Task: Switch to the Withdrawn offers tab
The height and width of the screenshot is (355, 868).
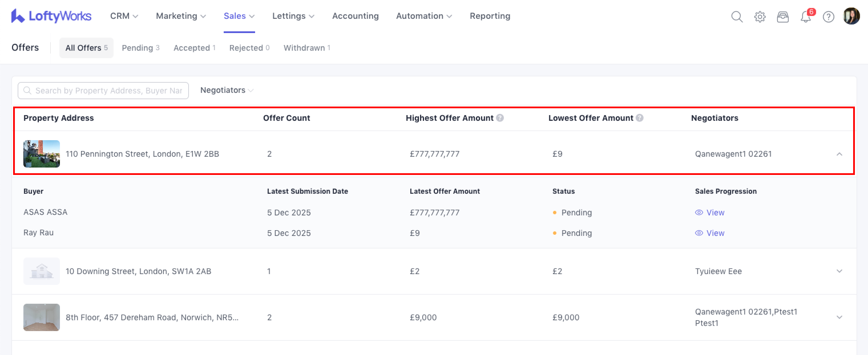Action: pyautogui.click(x=307, y=48)
